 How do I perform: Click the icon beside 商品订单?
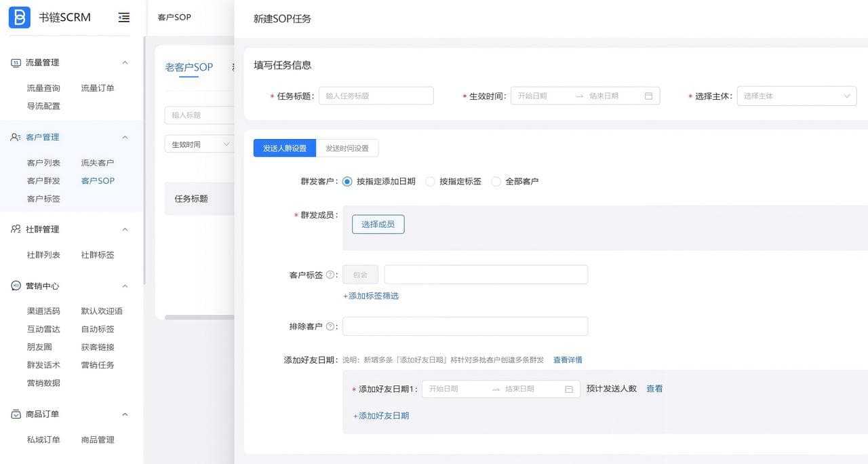coord(16,414)
